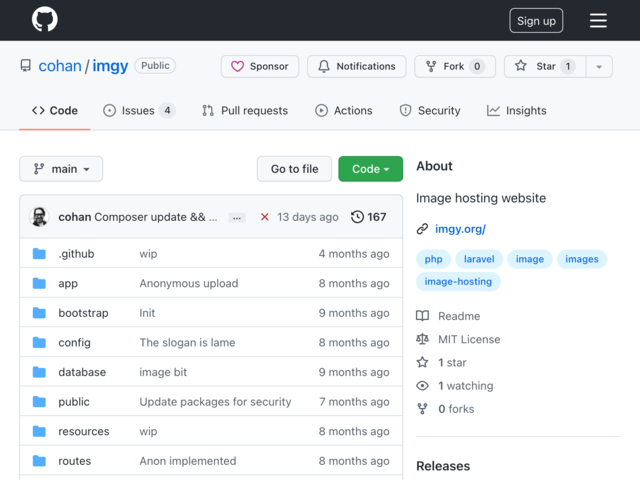Open the resources folder

[84, 431]
